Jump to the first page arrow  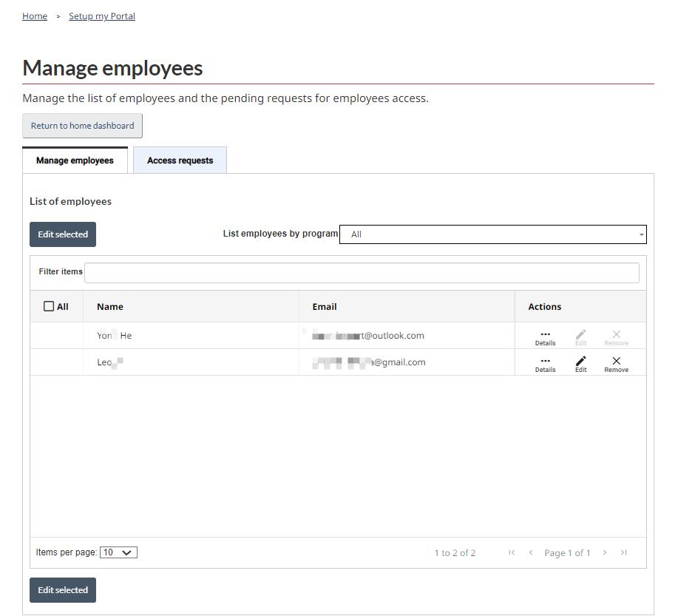pyautogui.click(x=512, y=552)
